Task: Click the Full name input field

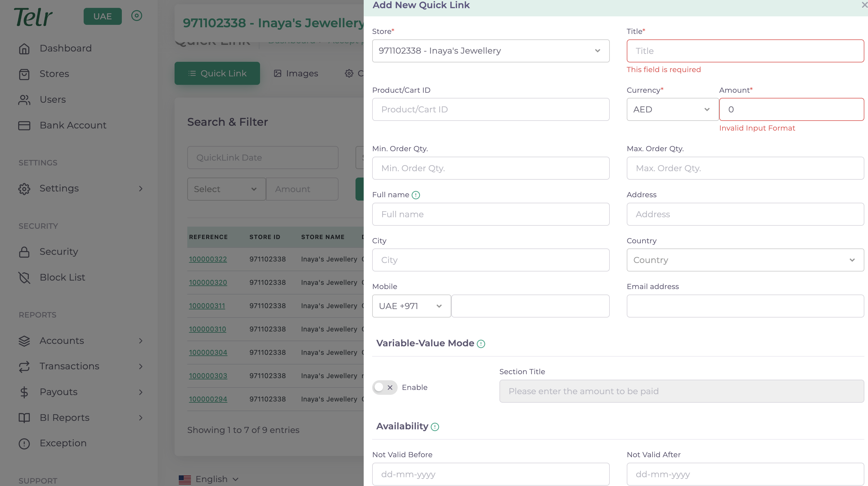Action: [491, 214]
